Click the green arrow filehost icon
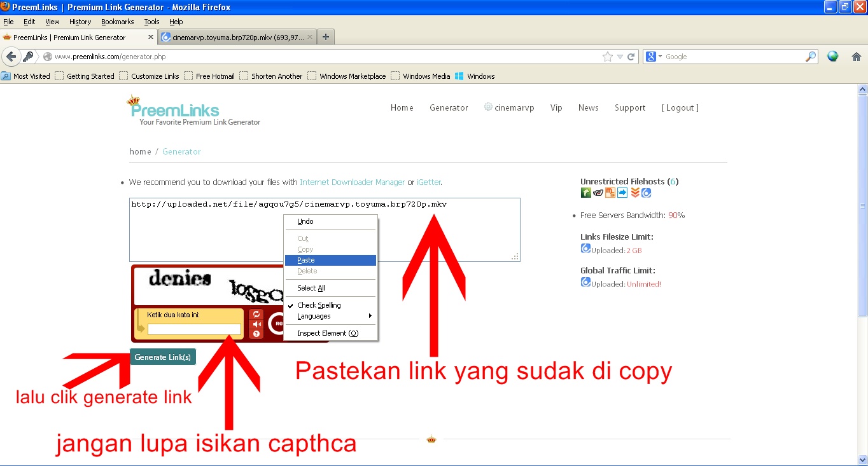This screenshot has width=868, height=466. (586, 193)
